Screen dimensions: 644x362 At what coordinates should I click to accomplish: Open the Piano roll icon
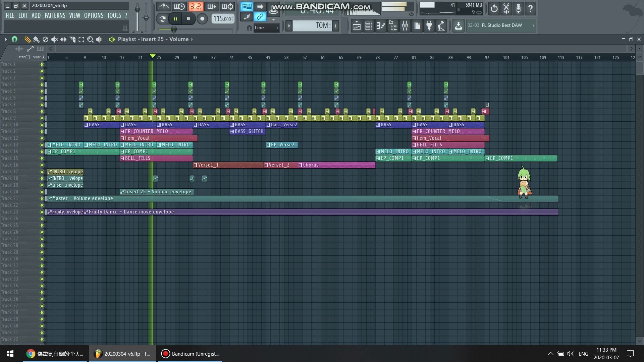pos(381,25)
